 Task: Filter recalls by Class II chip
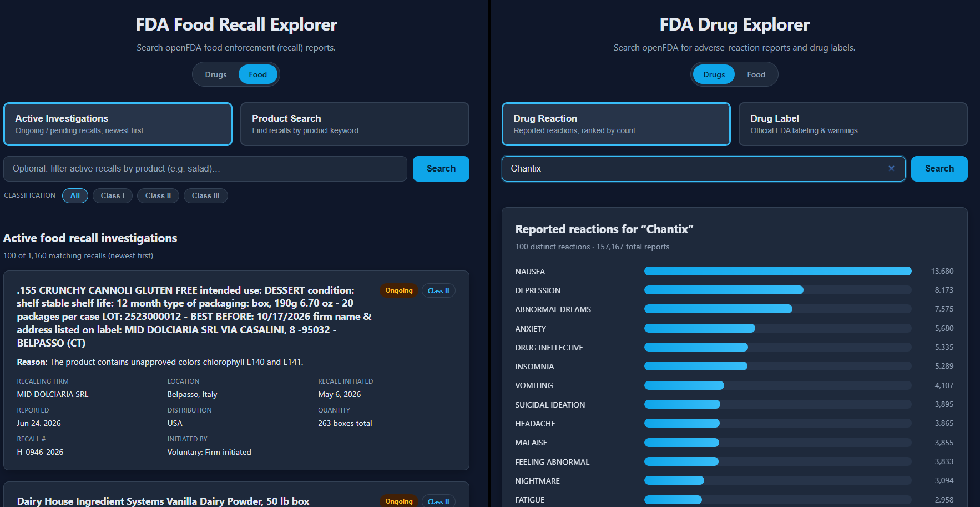[158, 195]
